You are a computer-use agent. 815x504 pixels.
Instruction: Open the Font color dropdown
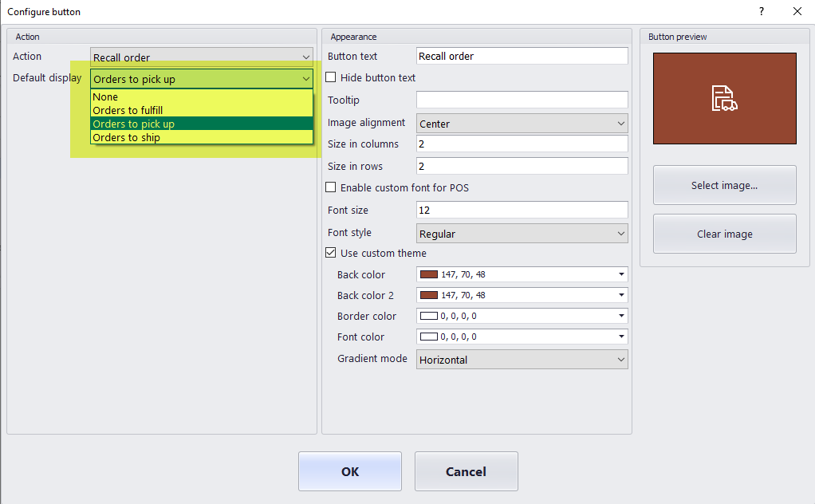point(621,337)
